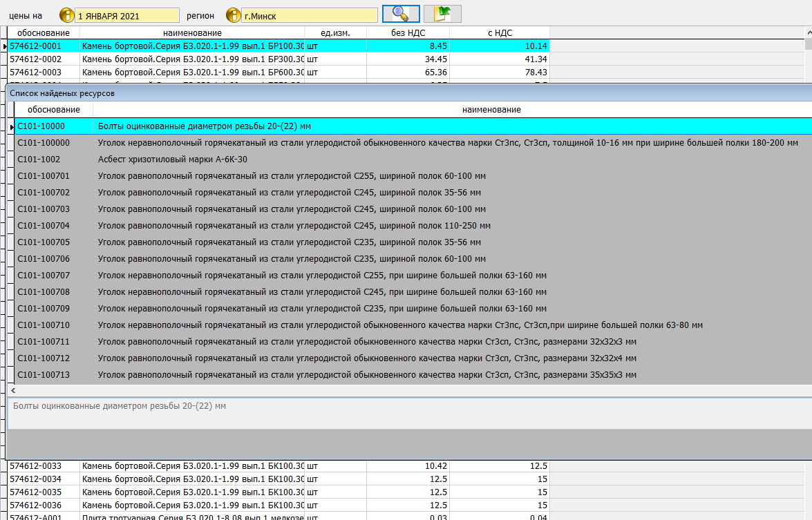Click the main table 'наименование' column header

[192, 32]
